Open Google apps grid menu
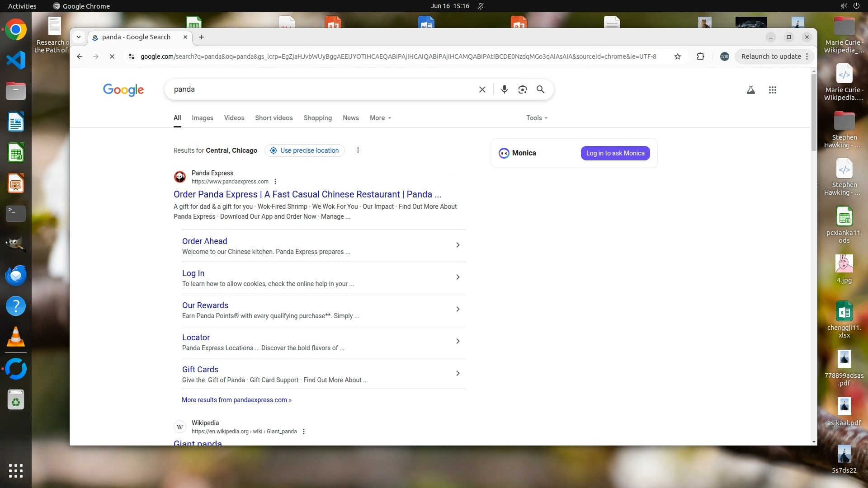This screenshot has width=868, height=488. pyautogui.click(x=772, y=90)
